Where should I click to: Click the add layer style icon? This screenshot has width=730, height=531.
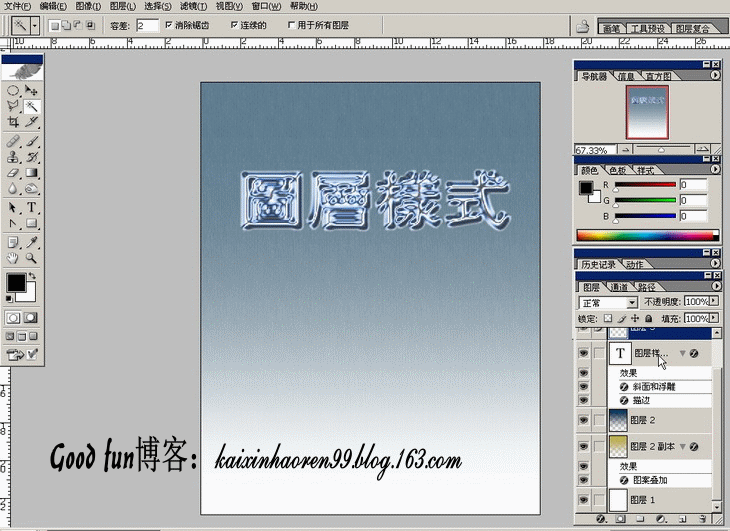click(601, 518)
